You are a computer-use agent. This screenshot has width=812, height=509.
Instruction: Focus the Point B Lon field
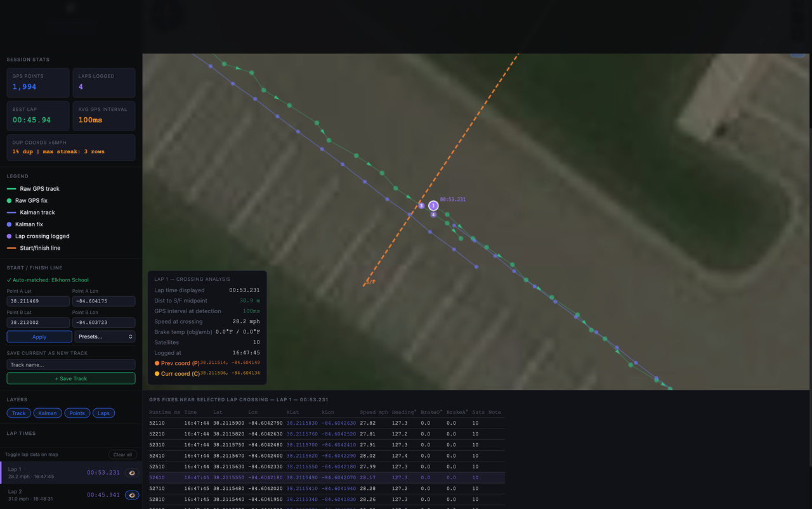[103, 323]
